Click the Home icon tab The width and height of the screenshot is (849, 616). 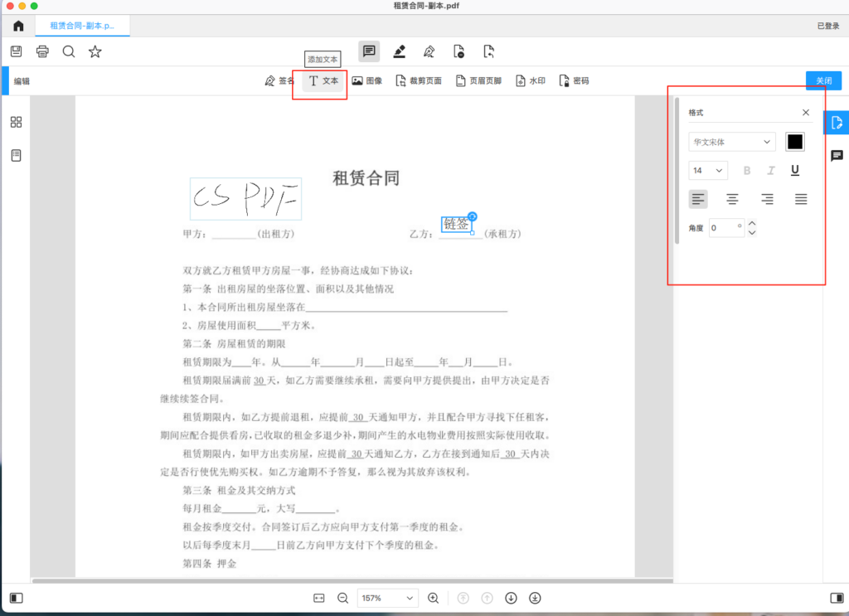point(17,26)
